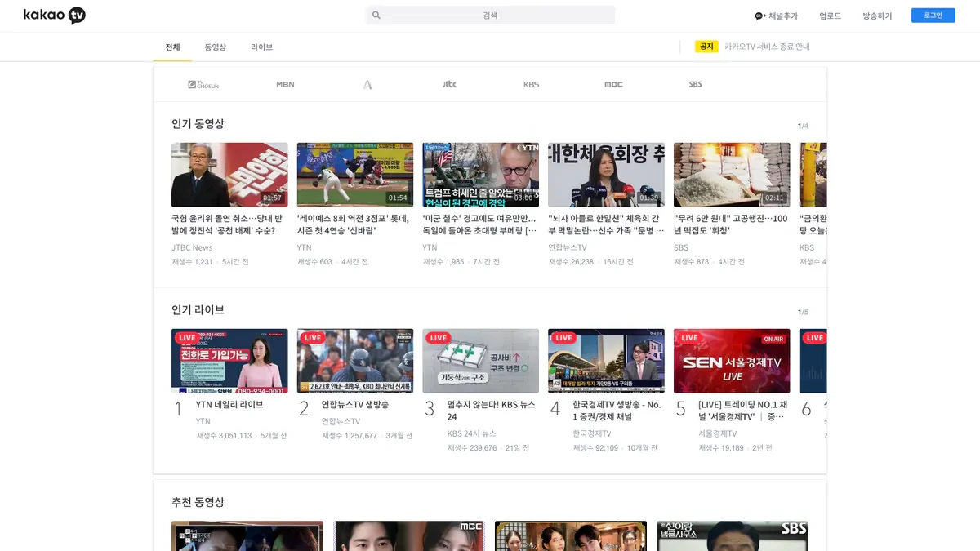Image resolution: width=980 pixels, height=551 pixels.
Task: Play the 연합뉴스TV 01:39 video thumbnail
Action: [x=606, y=175]
